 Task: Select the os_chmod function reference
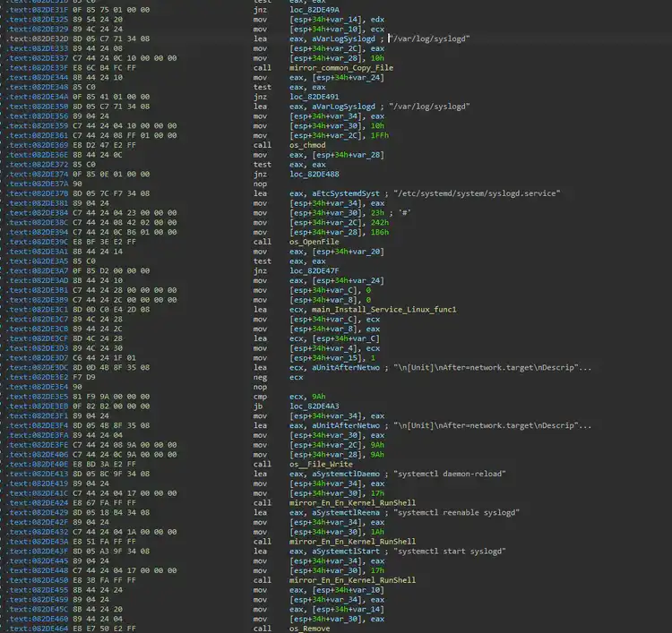click(314, 145)
